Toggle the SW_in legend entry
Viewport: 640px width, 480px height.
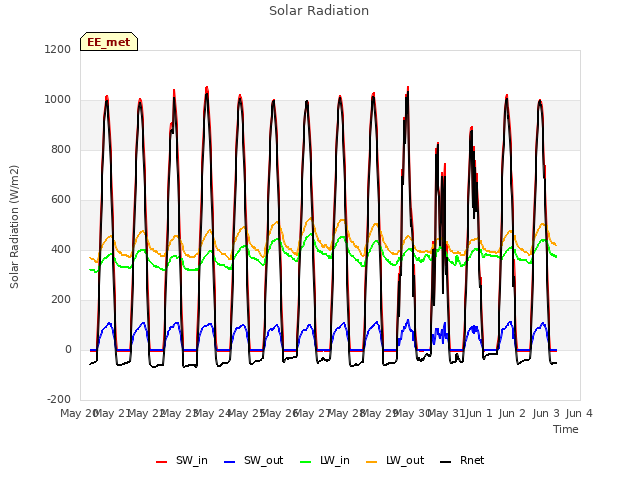tap(182, 460)
